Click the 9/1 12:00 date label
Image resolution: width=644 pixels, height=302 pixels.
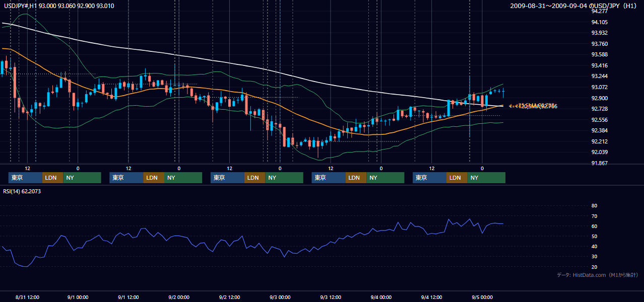[x=128, y=297]
